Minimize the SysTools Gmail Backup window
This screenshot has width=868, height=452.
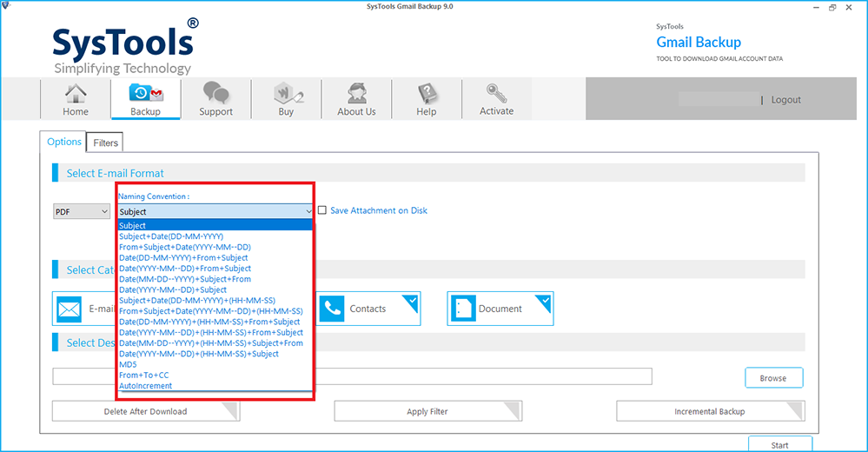tap(816, 7)
